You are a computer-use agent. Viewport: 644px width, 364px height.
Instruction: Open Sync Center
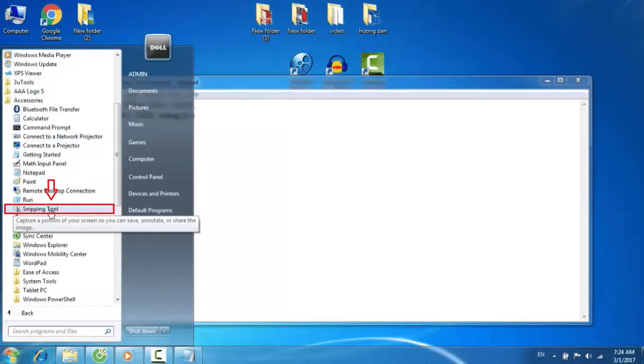[x=37, y=236]
